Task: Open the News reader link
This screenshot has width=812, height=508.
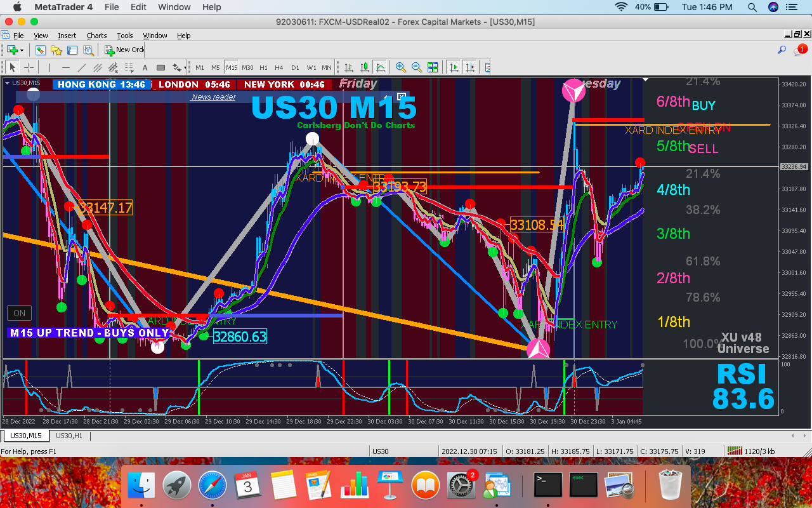Action: click(x=213, y=97)
